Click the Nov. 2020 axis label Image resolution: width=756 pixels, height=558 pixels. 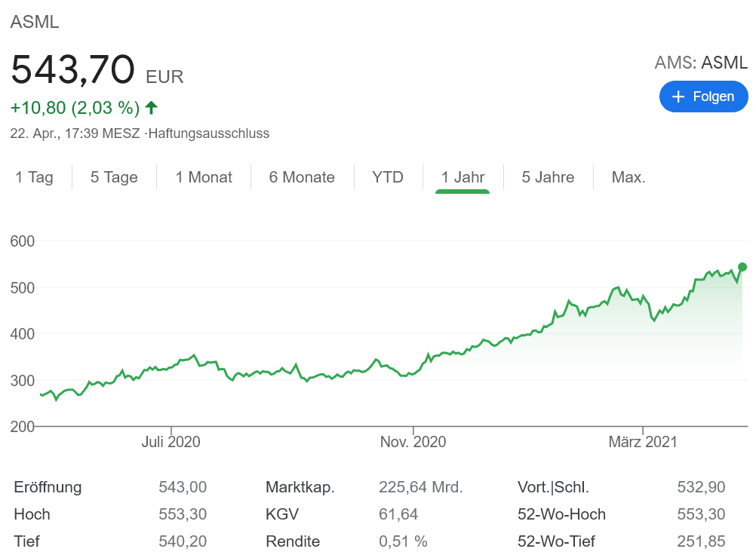(413, 442)
